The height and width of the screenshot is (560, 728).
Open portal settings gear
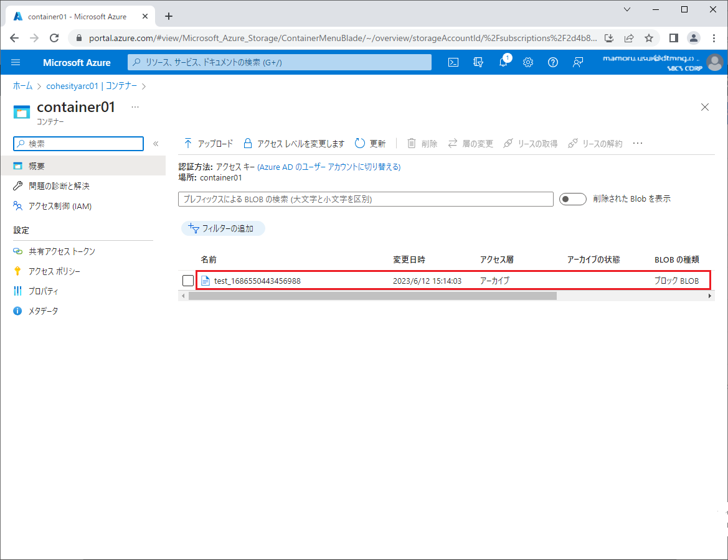pos(528,62)
